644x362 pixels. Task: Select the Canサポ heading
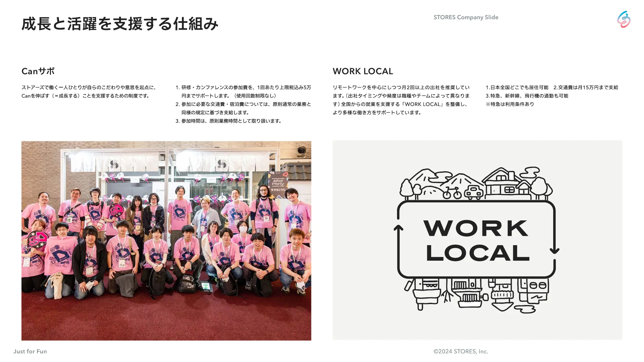[x=38, y=71]
